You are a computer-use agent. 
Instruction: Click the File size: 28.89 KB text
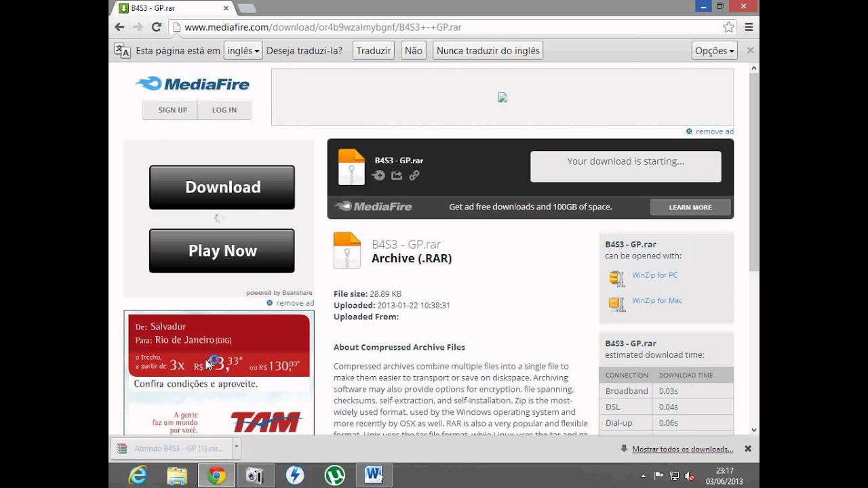tap(368, 294)
